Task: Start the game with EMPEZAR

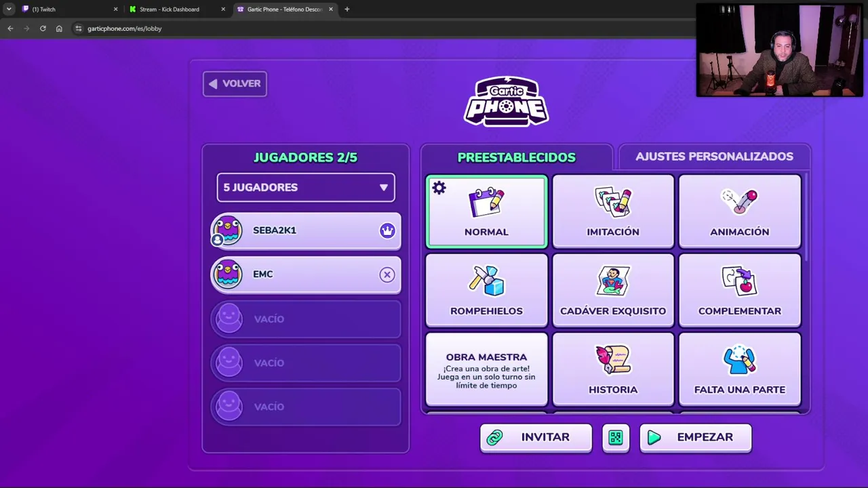Action: [x=696, y=438]
